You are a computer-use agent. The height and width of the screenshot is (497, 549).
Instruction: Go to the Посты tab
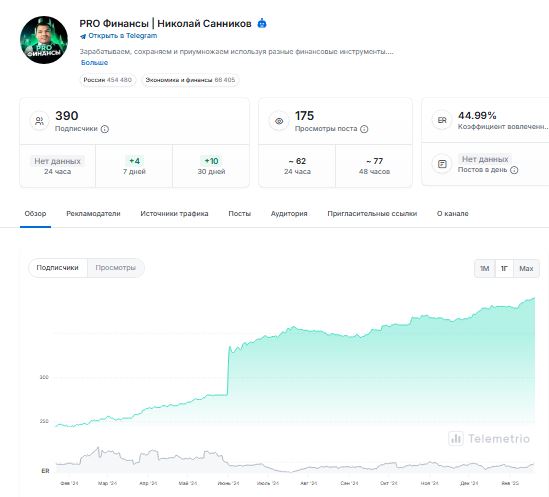pos(239,213)
